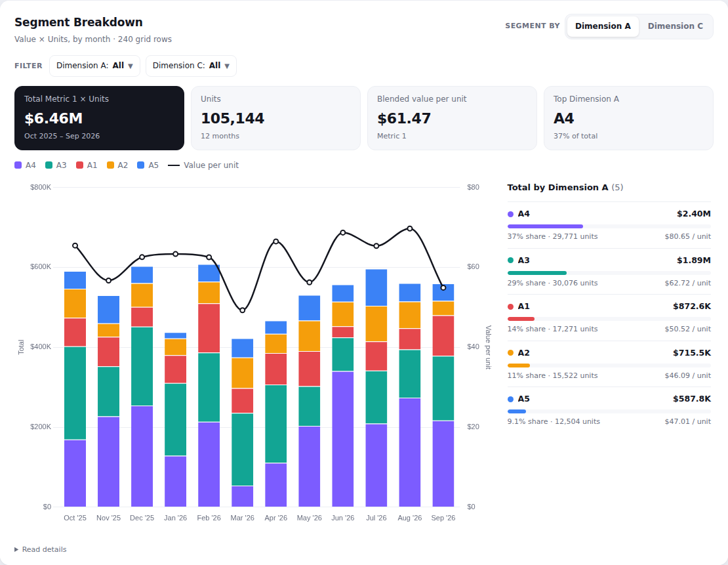
Task: Click the red A1 segment of Feb '26 bar
Action: 209,328
